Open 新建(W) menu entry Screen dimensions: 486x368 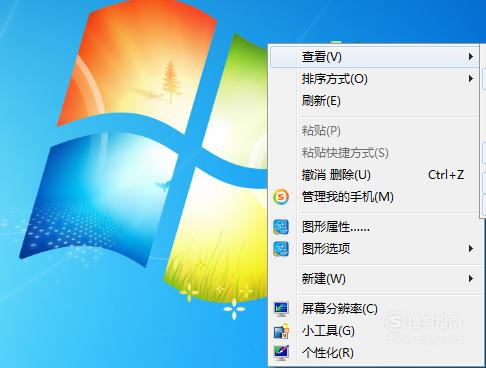(375, 278)
